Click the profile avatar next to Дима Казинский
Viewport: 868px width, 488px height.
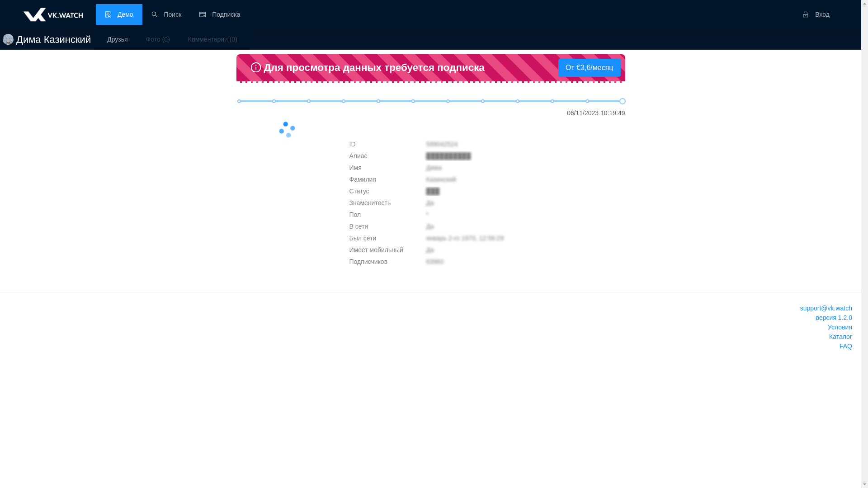8,39
